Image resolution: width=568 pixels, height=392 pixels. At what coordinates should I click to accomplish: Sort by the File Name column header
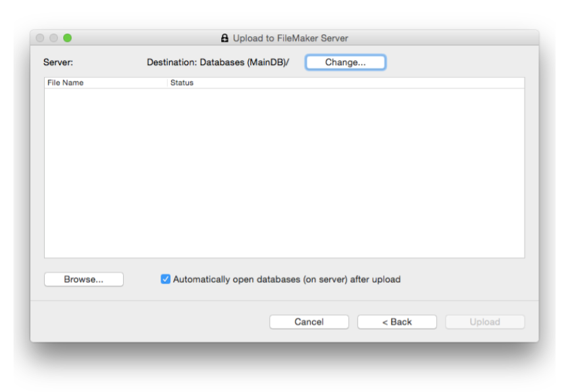click(66, 83)
